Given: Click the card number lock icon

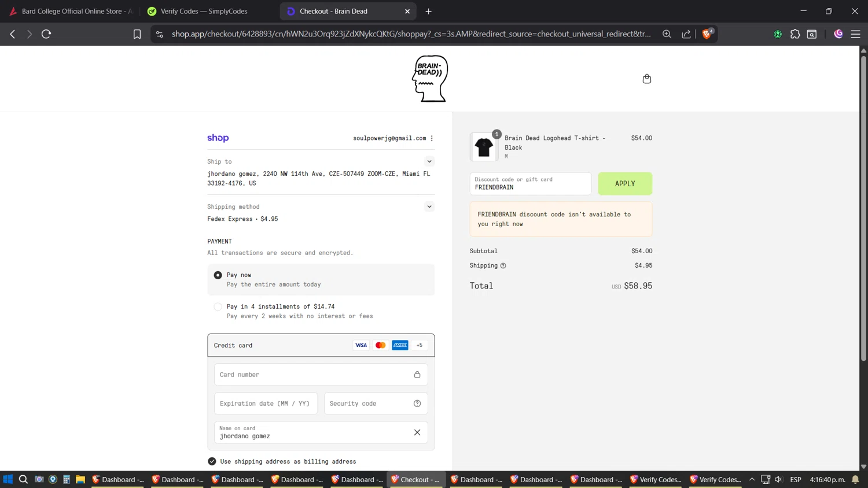Looking at the screenshot, I should (417, 375).
